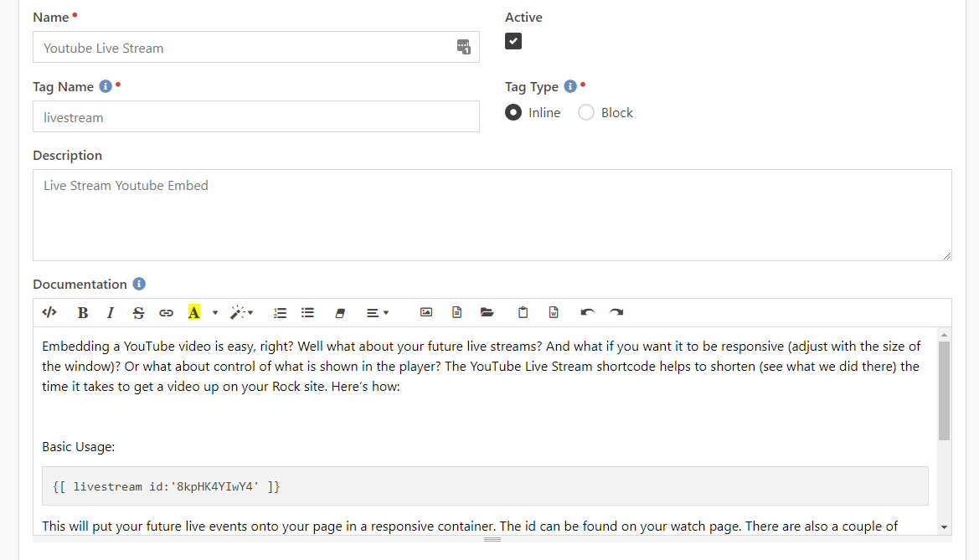Image resolution: width=979 pixels, height=560 pixels.
Task: Insert a file document icon
Action: (x=457, y=312)
